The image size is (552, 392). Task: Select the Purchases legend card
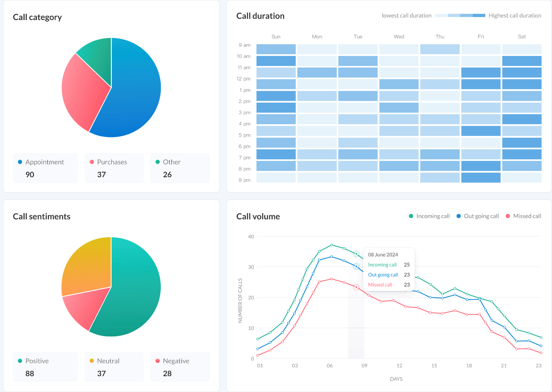tap(114, 168)
